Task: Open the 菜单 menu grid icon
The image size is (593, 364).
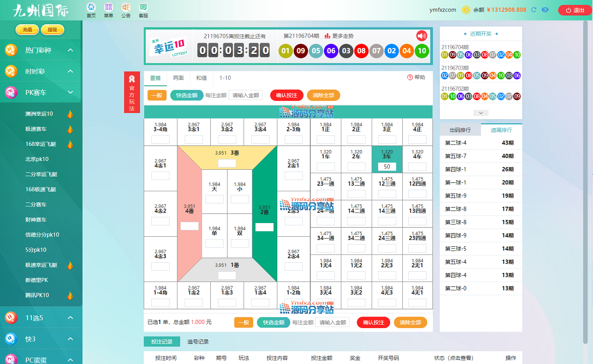Action: tap(108, 8)
